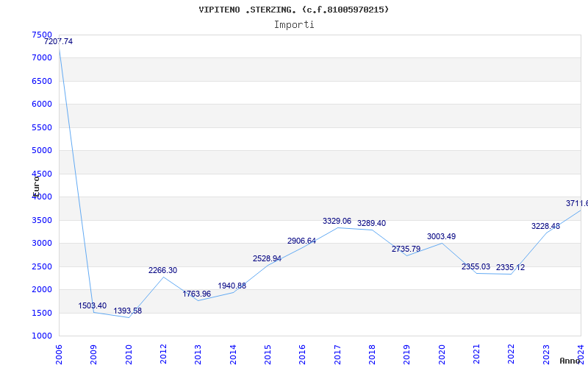The height and width of the screenshot is (368, 588).
Task: Click y-axis value 5500
Action: (x=42, y=127)
